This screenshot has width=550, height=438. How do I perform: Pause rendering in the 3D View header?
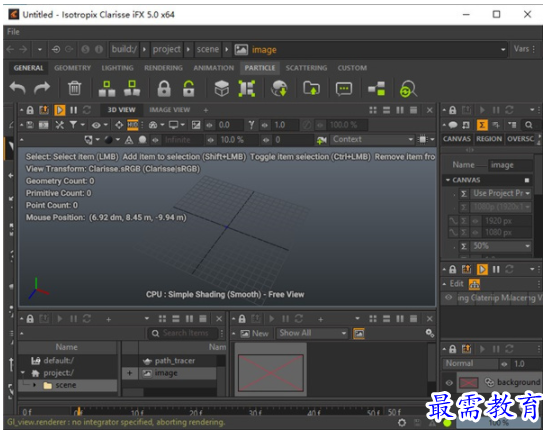[x=73, y=110]
